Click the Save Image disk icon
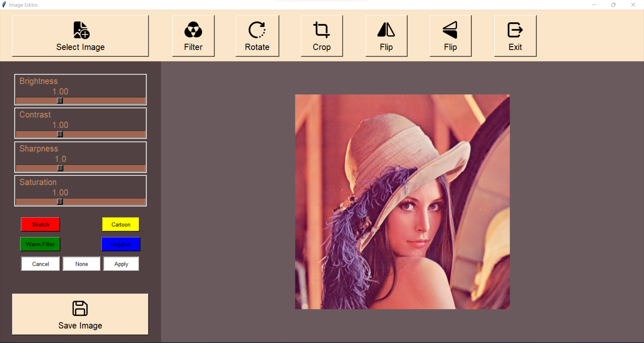 80,308
